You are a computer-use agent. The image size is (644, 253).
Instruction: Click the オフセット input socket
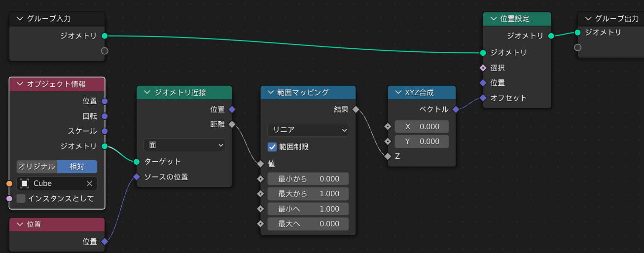pyautogui.click(x=483, y=98)
